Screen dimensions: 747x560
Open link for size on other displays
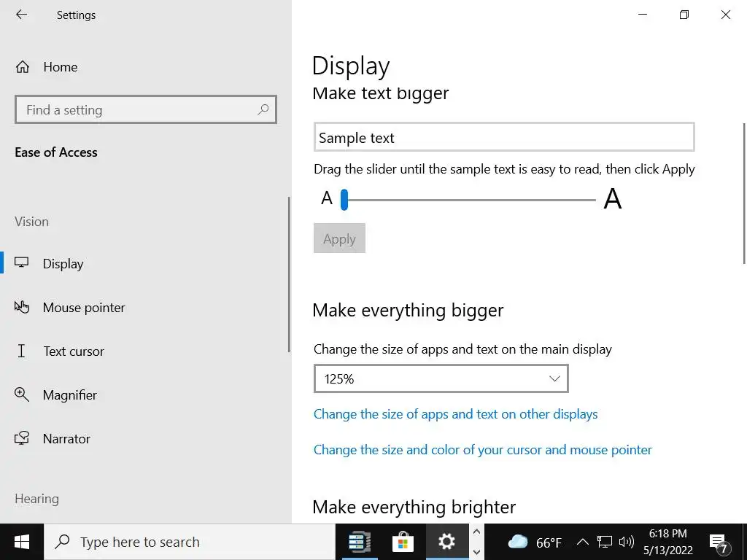coord(455,414)
